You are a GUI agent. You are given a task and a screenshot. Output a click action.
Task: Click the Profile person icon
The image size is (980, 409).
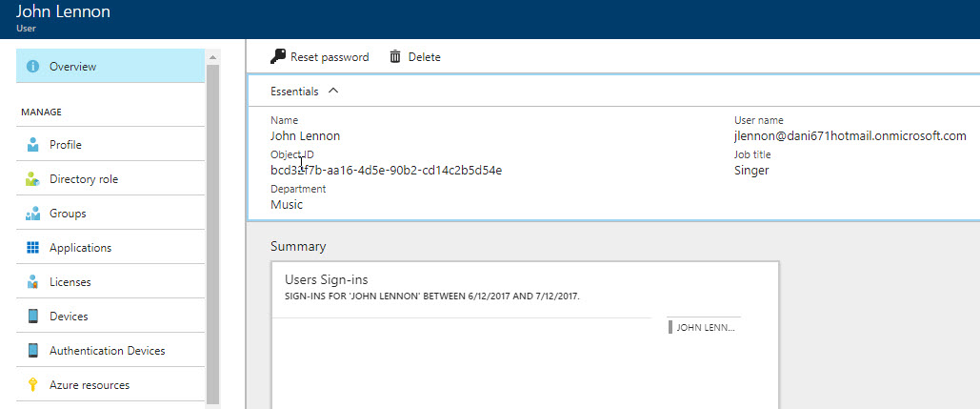(x=33, y=145)
